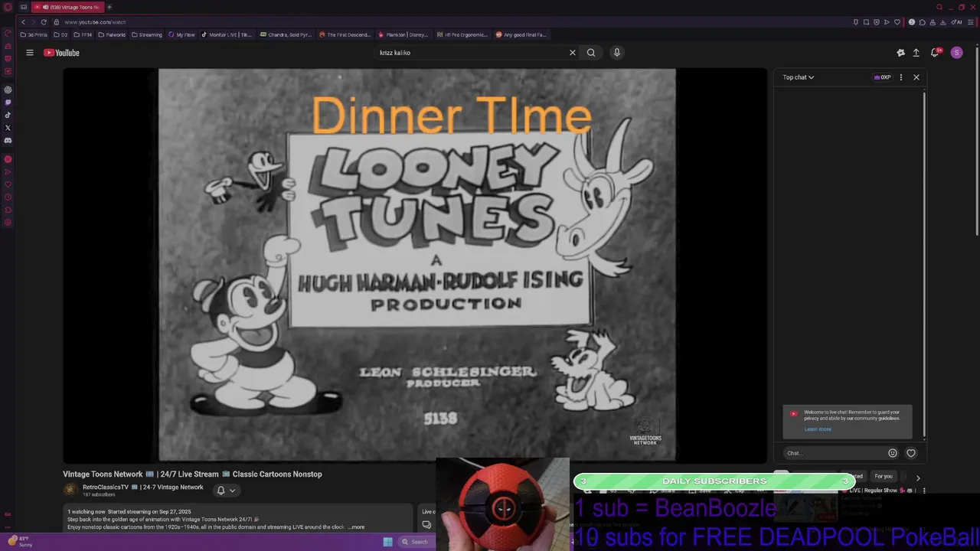Open the browser tab search magnifier
Viewport: 980px width, 551px height.
click(x=939, y=7)
